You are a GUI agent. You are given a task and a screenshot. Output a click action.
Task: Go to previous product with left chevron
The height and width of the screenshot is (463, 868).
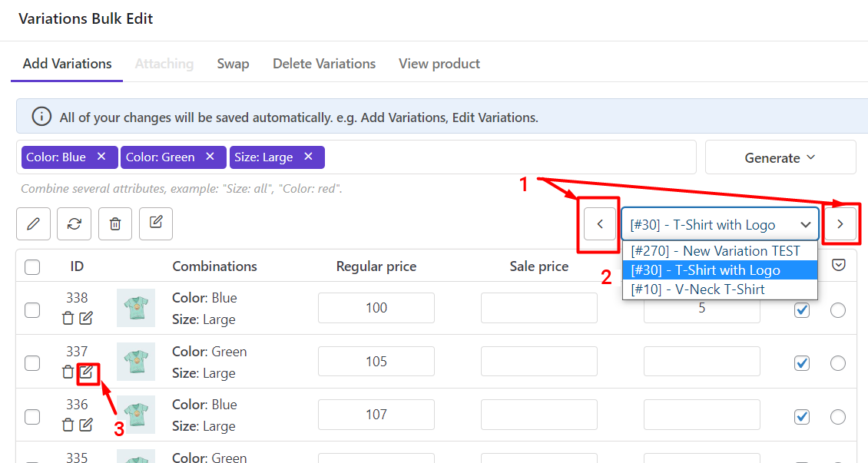coord(599,224)
